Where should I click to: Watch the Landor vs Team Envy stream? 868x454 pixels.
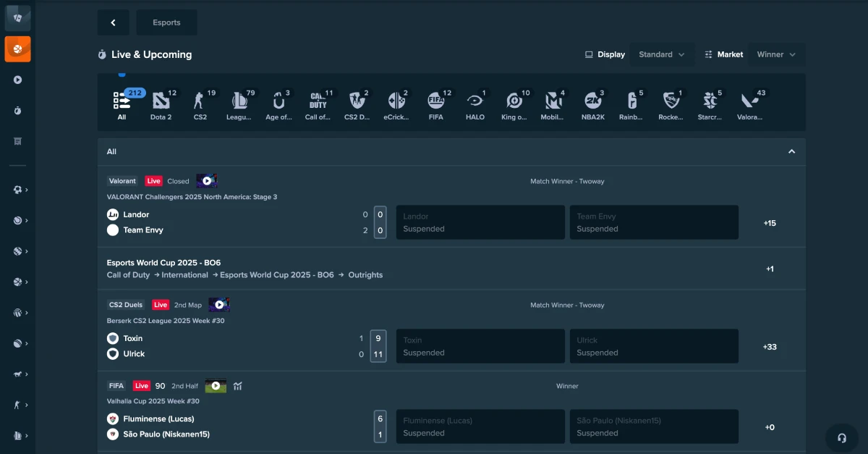(x=207, y=181)
